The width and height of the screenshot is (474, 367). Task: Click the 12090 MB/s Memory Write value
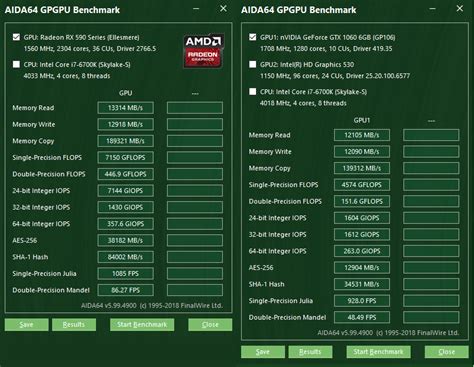click(362, 152)
